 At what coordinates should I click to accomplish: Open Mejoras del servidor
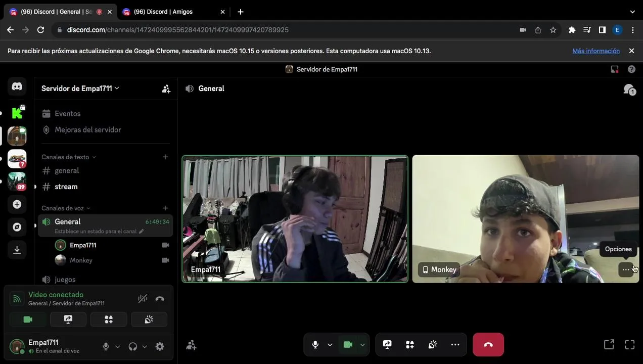pos(106,130)
